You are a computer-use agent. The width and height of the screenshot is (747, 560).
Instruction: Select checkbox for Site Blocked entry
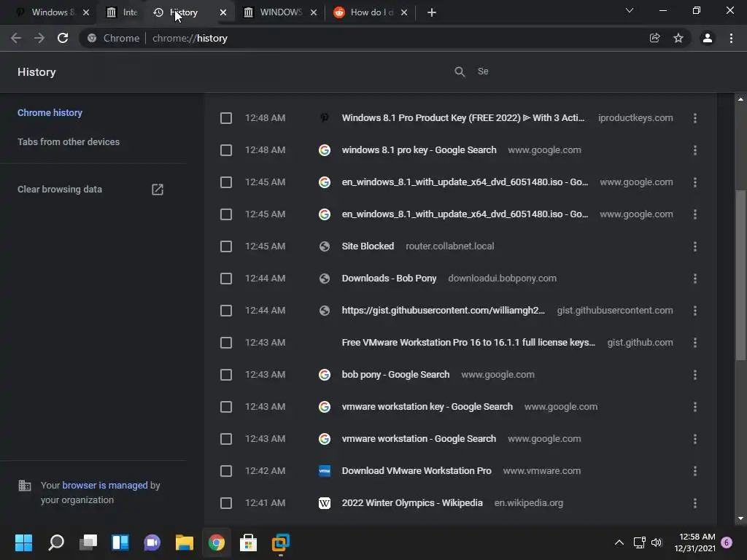pyautogui.click(x=226, y=246)
